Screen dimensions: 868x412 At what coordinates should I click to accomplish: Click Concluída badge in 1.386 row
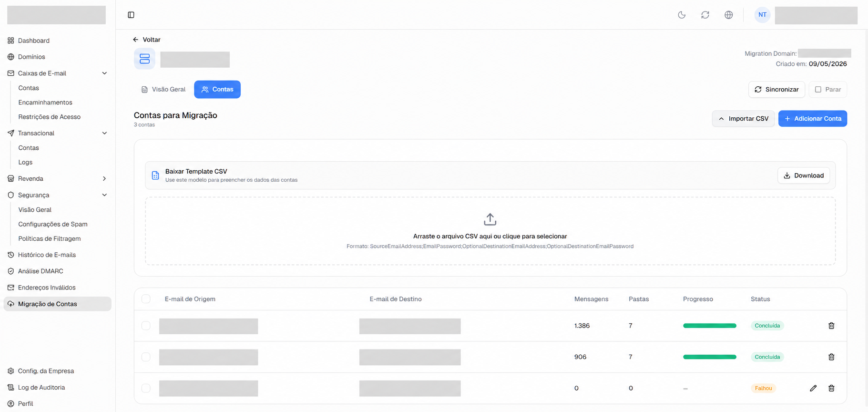pyautogui.click(x=767, y=326)
